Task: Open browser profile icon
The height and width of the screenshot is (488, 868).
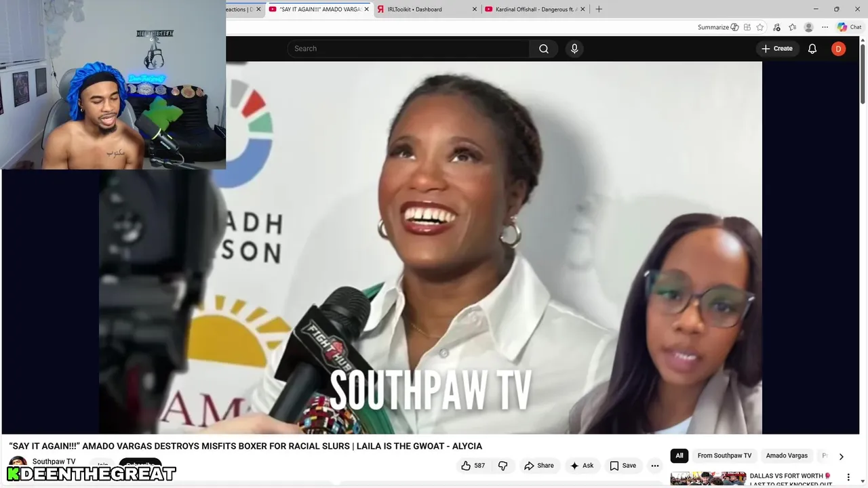Action: (808, 27)
